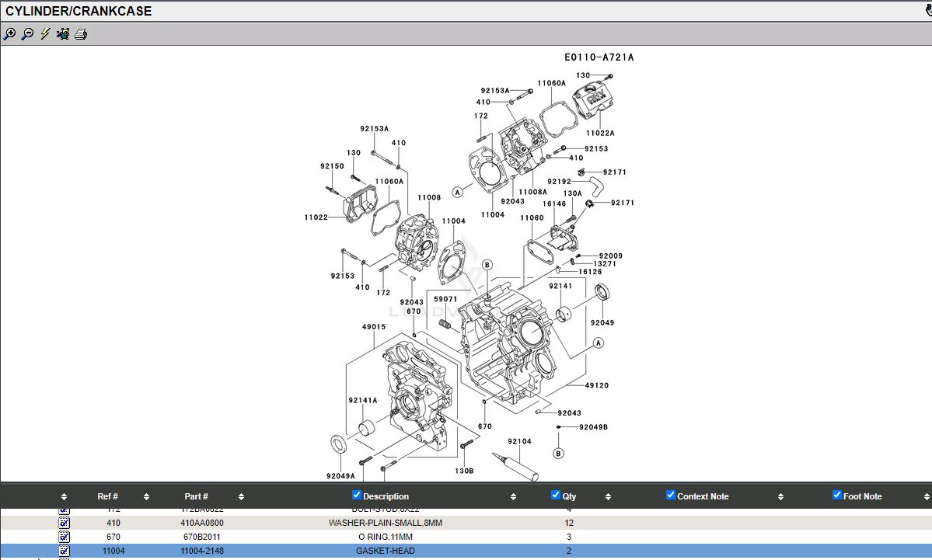Click the fit diagram to window icon
The height and width of the screenshot is (560, 932).
[x=63, y=34]
